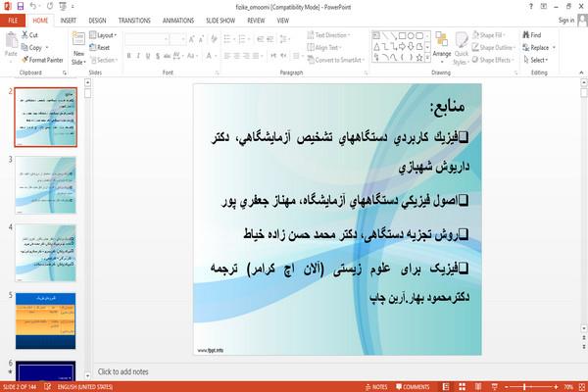Open Arrange options

coord(442,47)
